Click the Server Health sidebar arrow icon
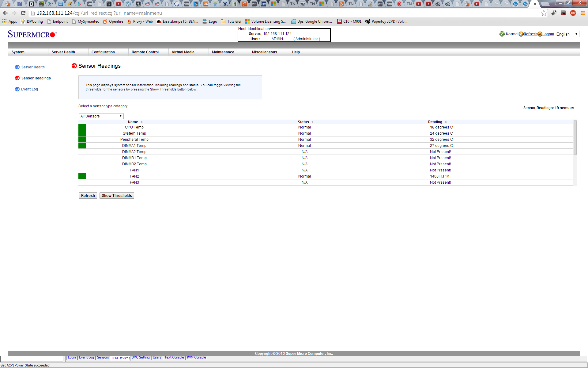Image resolution: width=588 pixels, height=368 pixels. point(17,67)
